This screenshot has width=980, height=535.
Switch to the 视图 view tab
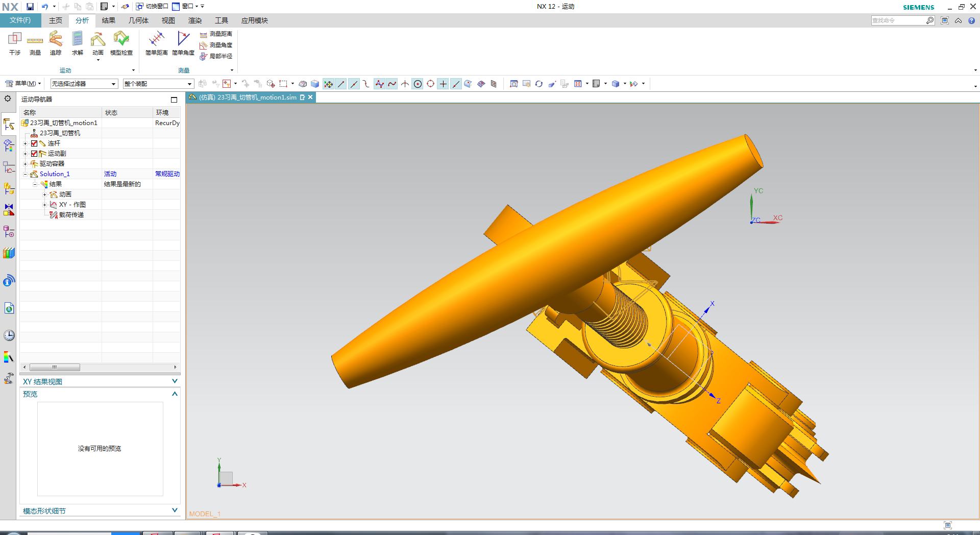click(x=168, y=20)
